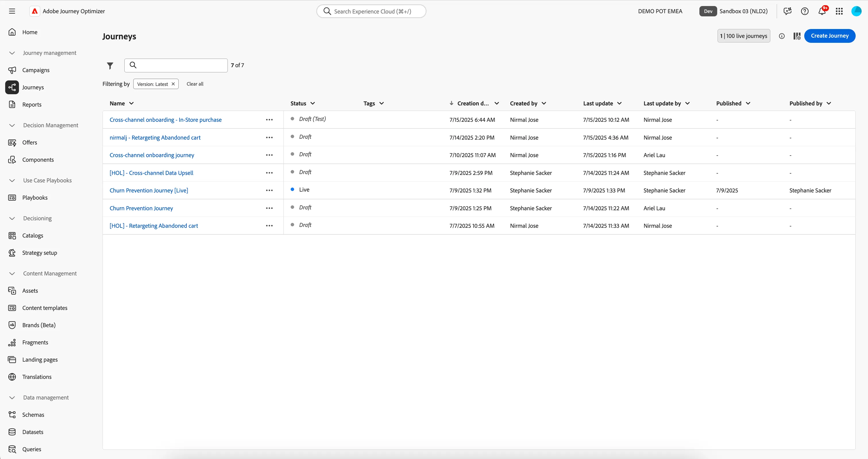Click the Search Experience Cloud box
The height and width of the screenshot is (459, 868).
[x=371, y=11]
